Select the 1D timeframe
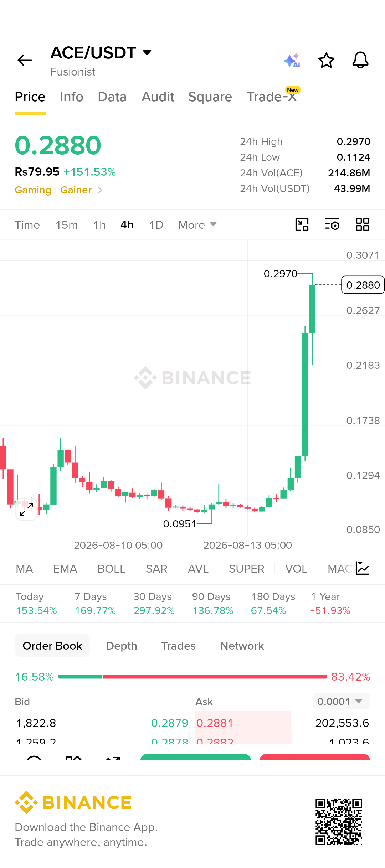The width and height of the screenshot is (385, 868). click(156, 225)
